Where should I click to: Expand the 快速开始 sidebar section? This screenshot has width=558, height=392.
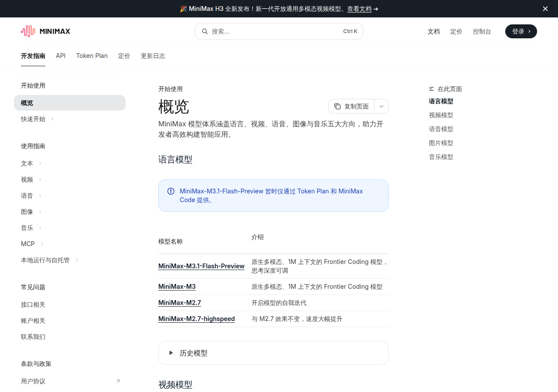[52, 119]
